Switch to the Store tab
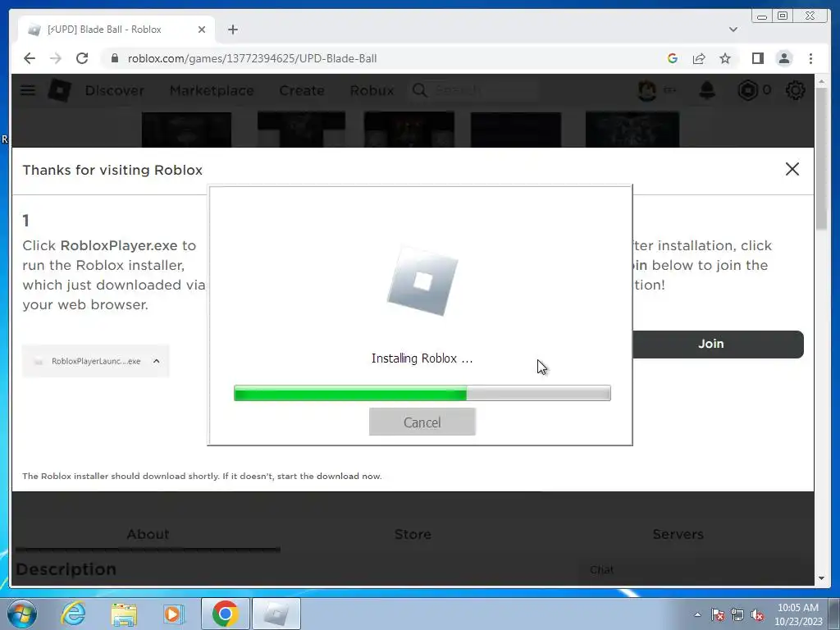The image size is (840, 630). pyautogui.click(x=413, y=534)
